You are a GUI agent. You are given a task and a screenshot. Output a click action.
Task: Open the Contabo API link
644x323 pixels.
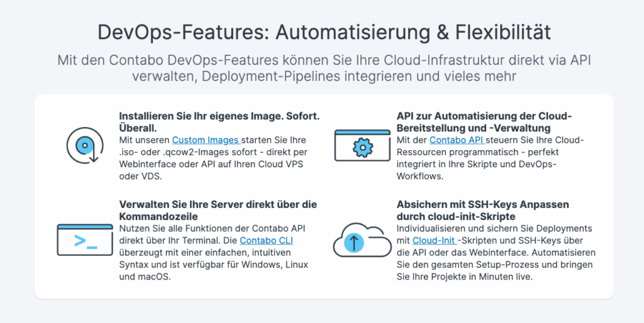point(458,140)
